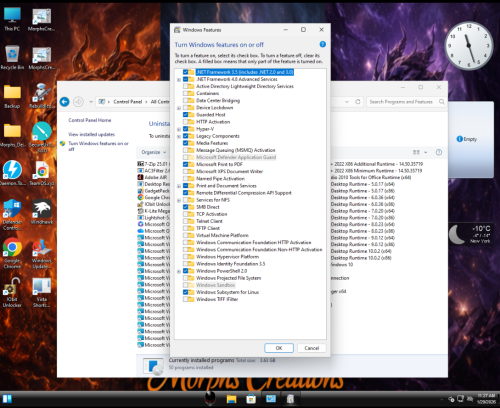The image size is (500, 408).
Task: Open the View installed updates link
Action: (x=92, y=134)
